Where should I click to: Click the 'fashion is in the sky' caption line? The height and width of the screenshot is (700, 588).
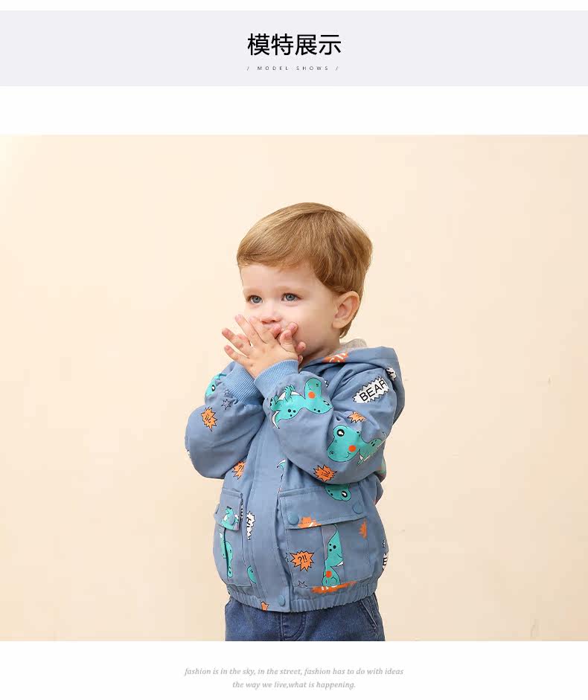293,671
